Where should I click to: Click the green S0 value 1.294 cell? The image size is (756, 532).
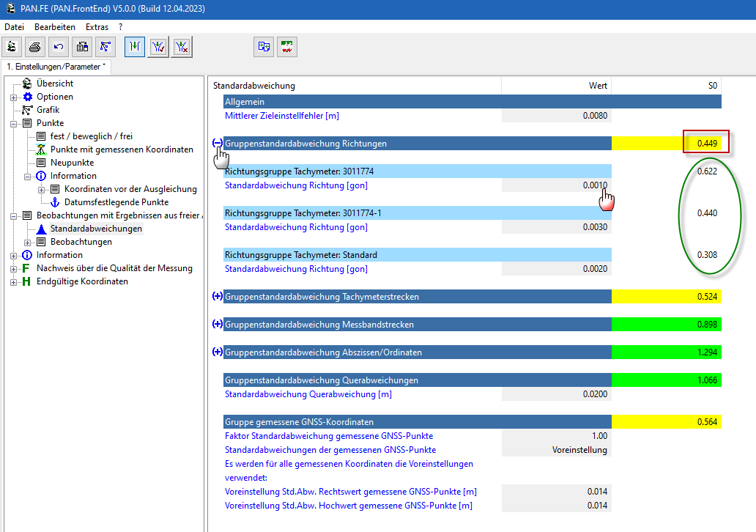(x=666, y=352)
